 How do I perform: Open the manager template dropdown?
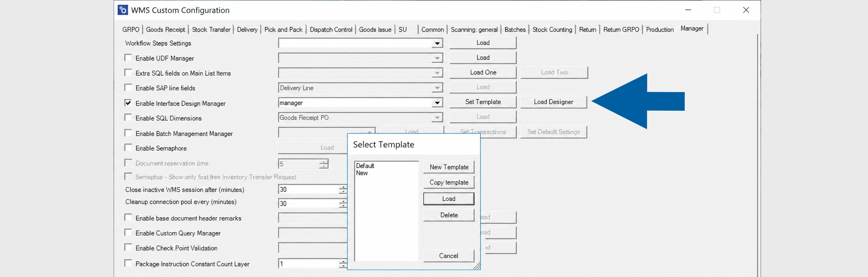click(x=437, y=103)
